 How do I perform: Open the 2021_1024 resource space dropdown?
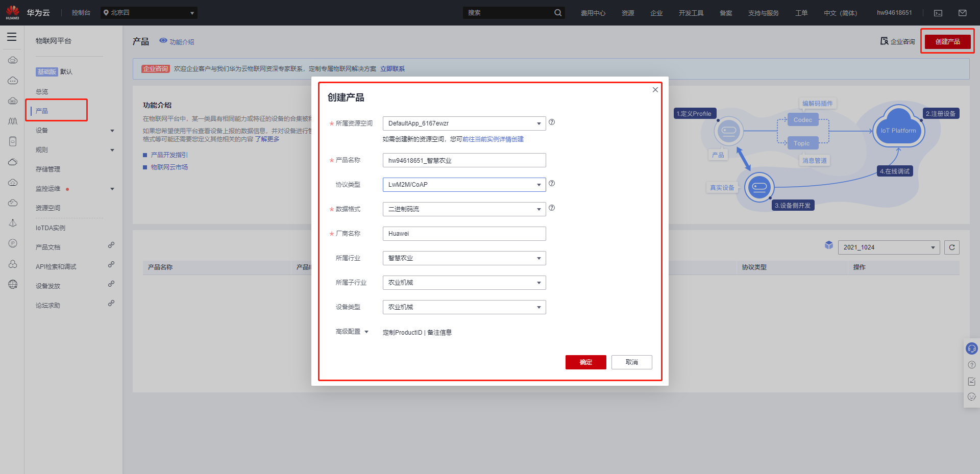click(889, 247)
